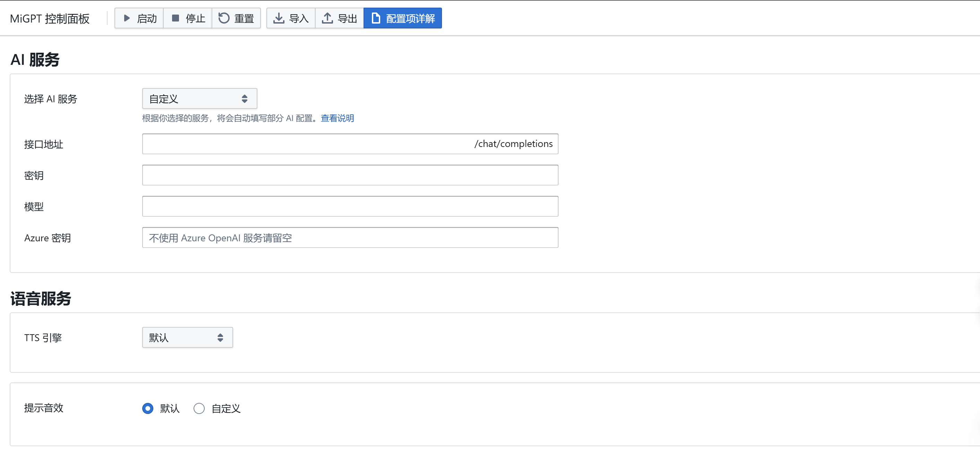
Task: Focus the Azure 密钥 input field
Action: 350,238
